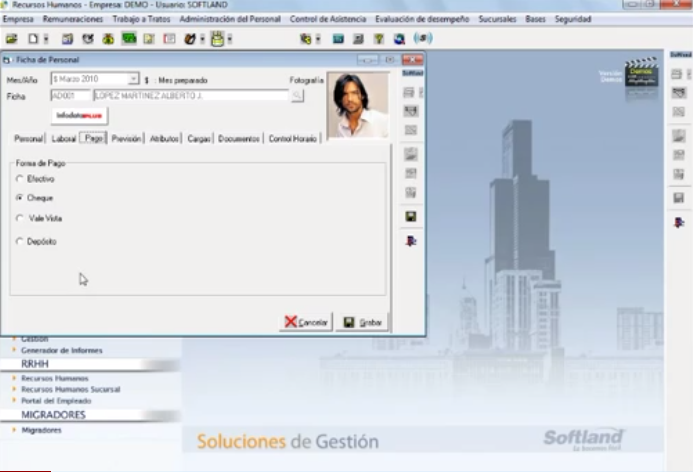The width and height of the screenshot is (693, 472).
Task: Click the Grabar button
Action: [362, 322]
